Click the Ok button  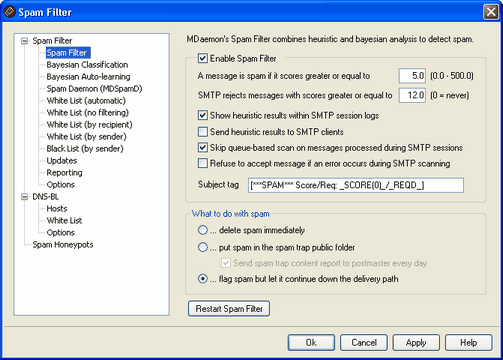click(x=311, y=343)
